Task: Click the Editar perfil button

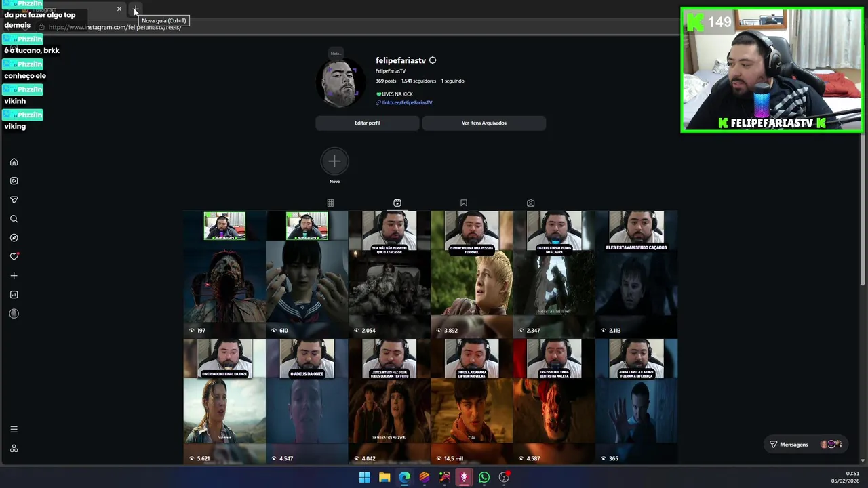Action: click(368, 123)
